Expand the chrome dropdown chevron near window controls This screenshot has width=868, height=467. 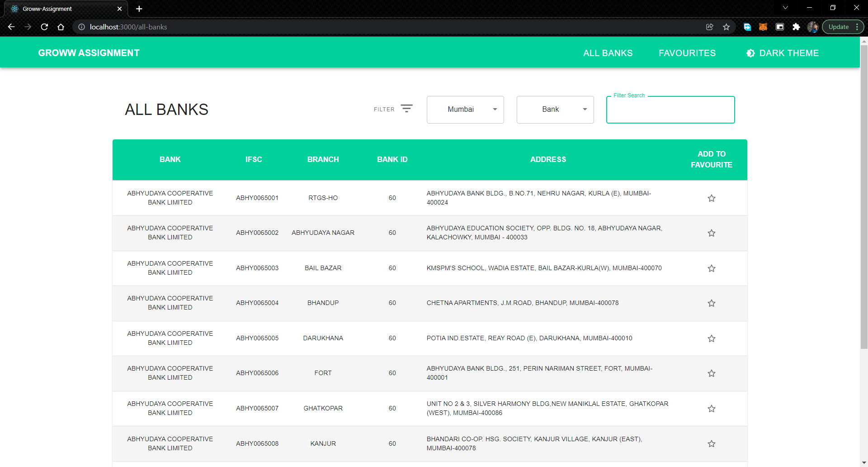pos(785,8)
